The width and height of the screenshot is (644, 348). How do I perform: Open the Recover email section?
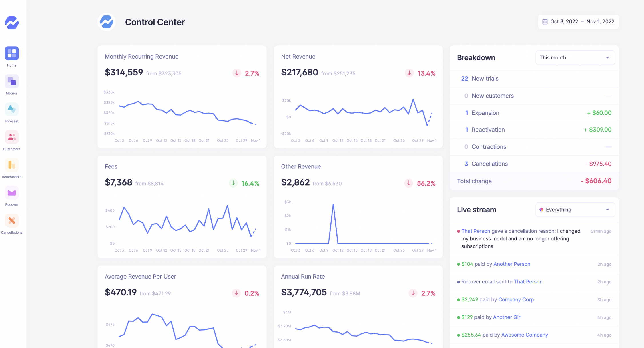coord(11,192)
